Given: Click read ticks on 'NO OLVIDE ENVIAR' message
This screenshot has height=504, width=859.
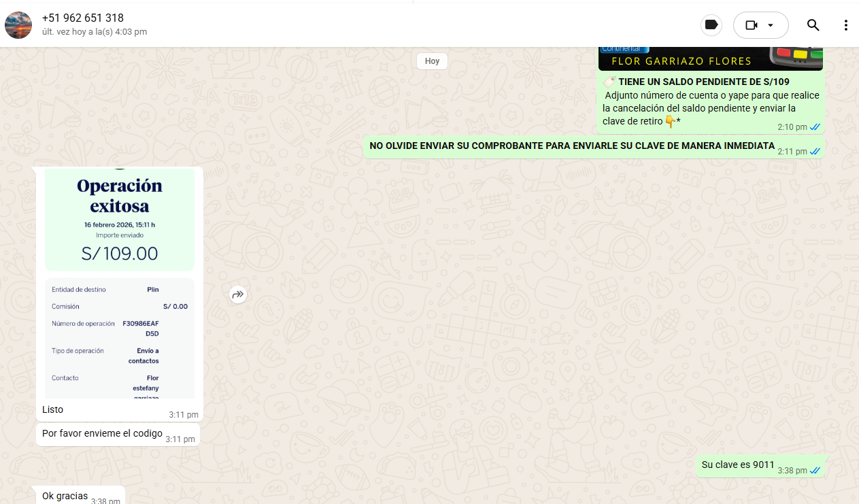Looking at the screenshot, I should point(815,152).
